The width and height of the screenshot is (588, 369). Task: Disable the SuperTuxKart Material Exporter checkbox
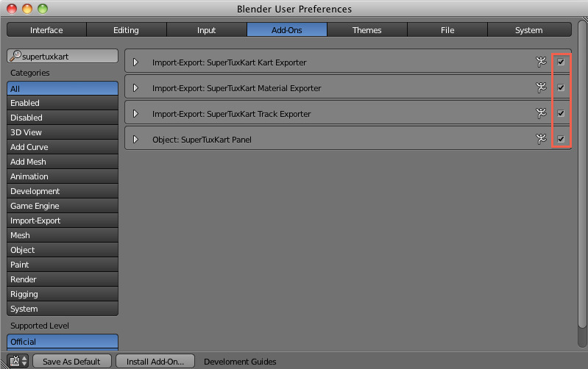coord(561,87)
